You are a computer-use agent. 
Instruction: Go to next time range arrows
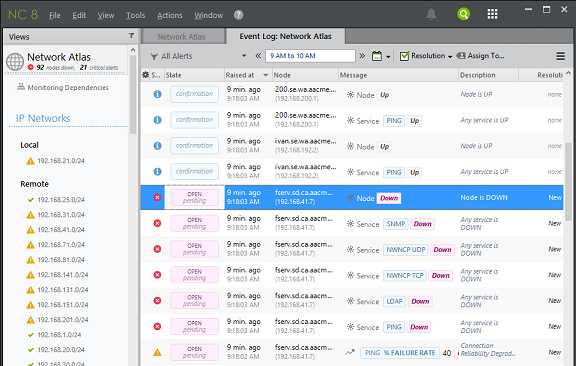[362, 56]
